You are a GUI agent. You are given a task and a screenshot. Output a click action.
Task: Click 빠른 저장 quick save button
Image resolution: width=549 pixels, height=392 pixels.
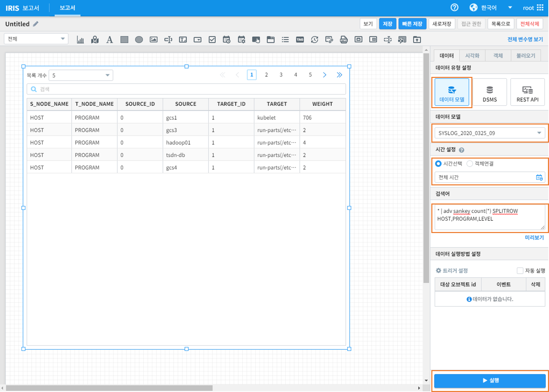pyautogui.click(x=412, y=24)
